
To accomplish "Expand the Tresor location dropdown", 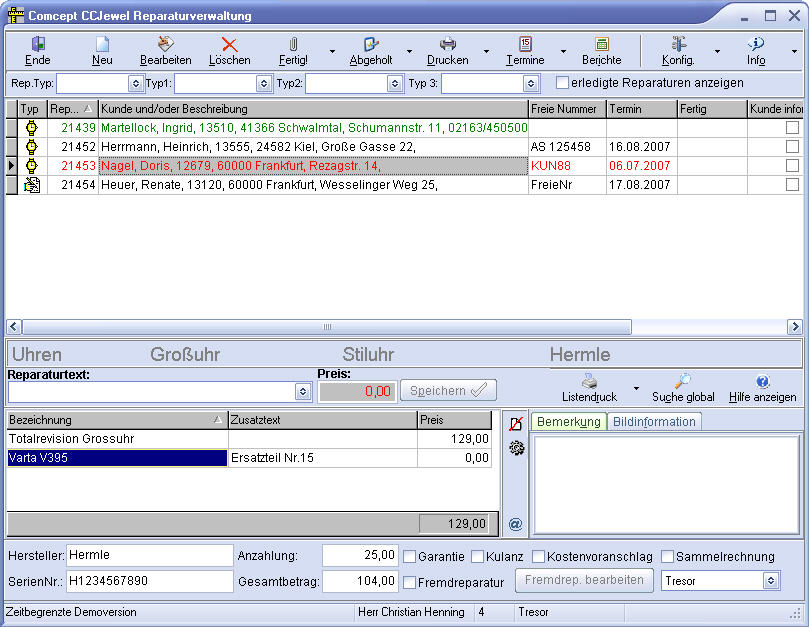I will 770,580.
